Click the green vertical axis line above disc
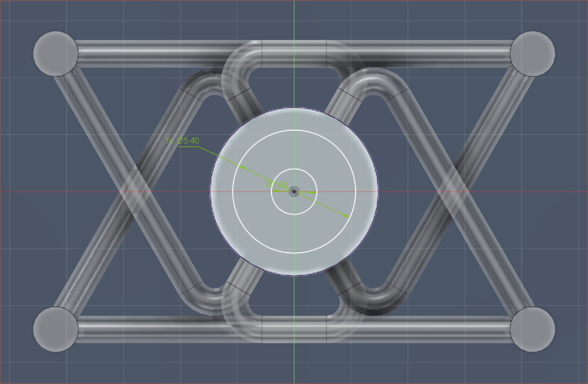Image resolution: width=588 pixels, height=384 pixels. click(x=294, y=22)
